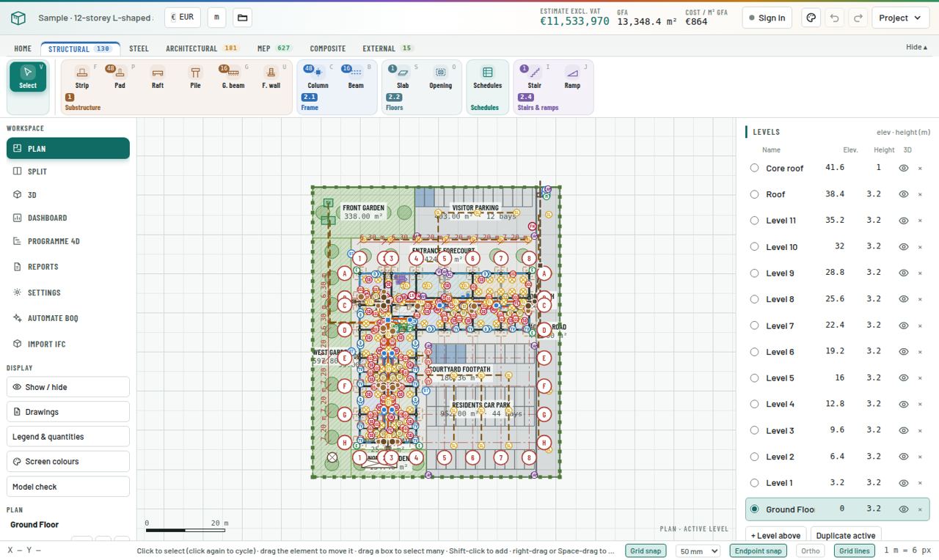Open the 50 mm snap size dropdown
This screenshot has height=560, width=939.
click(698, 550)
